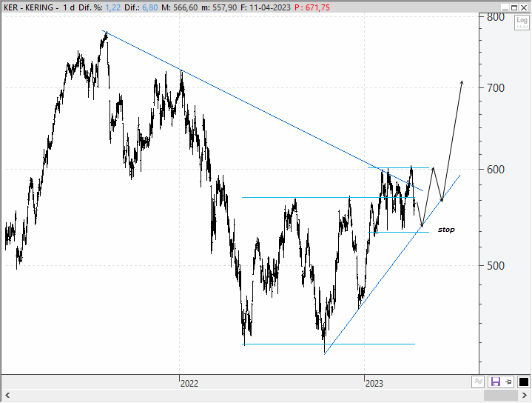
Task: Click the 'stop' annotation label
Action: point(446,230)
